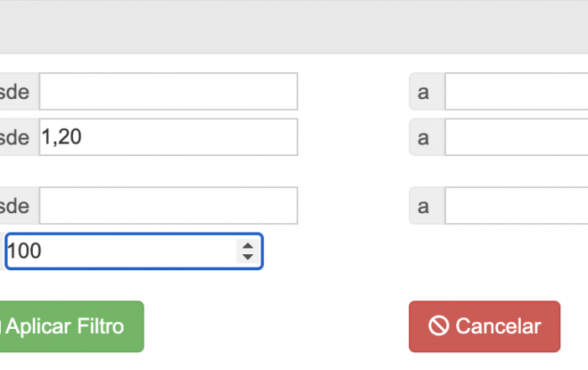Screen dimensions: 588x370
Task: Click the Cancelar button text
Action: pyautogui.click(x=498, y=326)
